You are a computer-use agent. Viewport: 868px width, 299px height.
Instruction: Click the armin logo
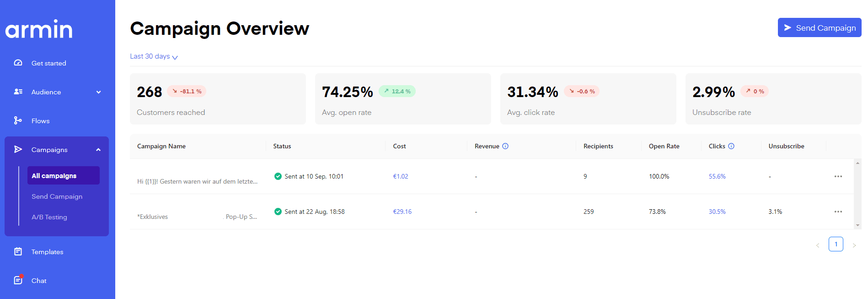point(39,29)
